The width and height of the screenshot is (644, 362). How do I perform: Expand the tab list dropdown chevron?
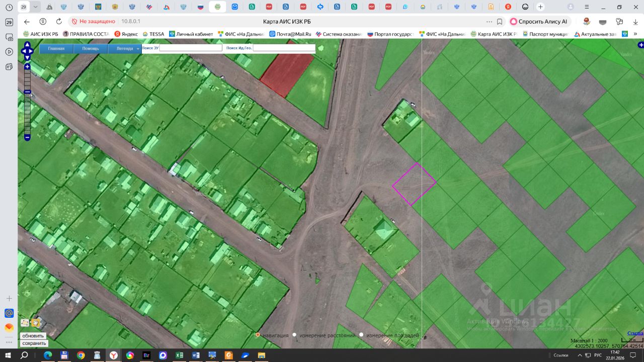point(35,7)
